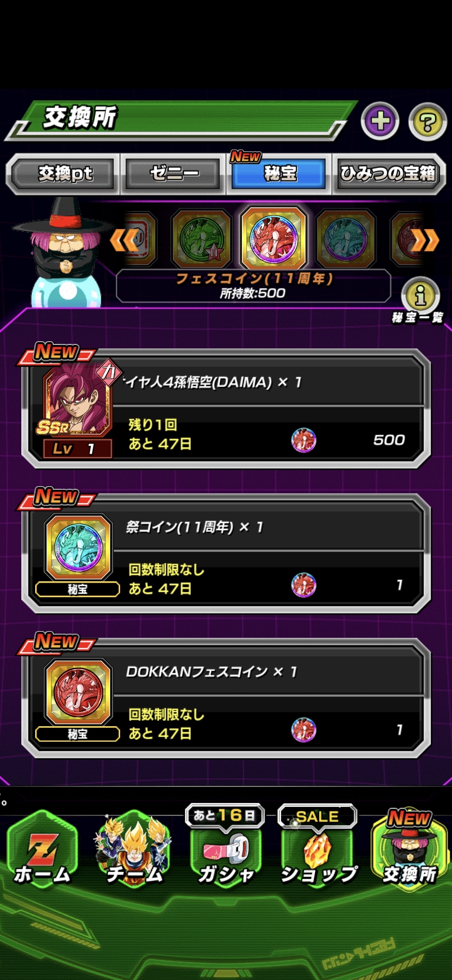This screenshot has height=980, width=452.
Task: Select the teal dragon coin
Action: [x=346, y=239]
